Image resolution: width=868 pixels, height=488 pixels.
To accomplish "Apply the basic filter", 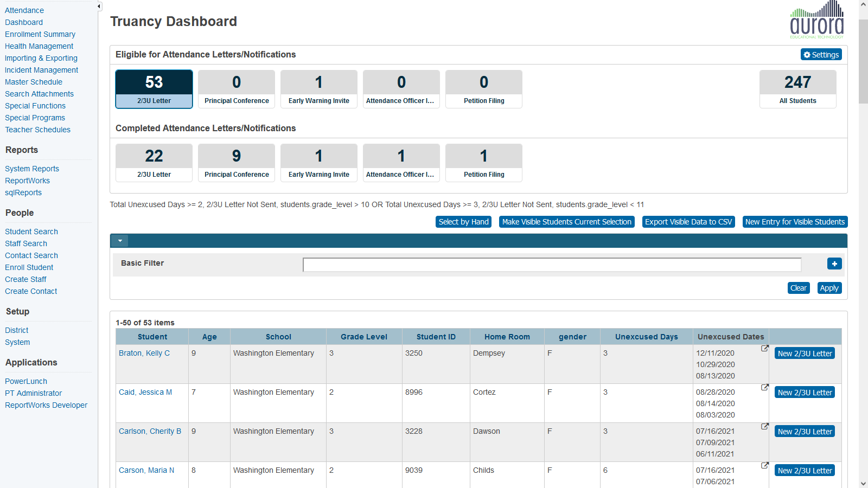I will [829, 288].
